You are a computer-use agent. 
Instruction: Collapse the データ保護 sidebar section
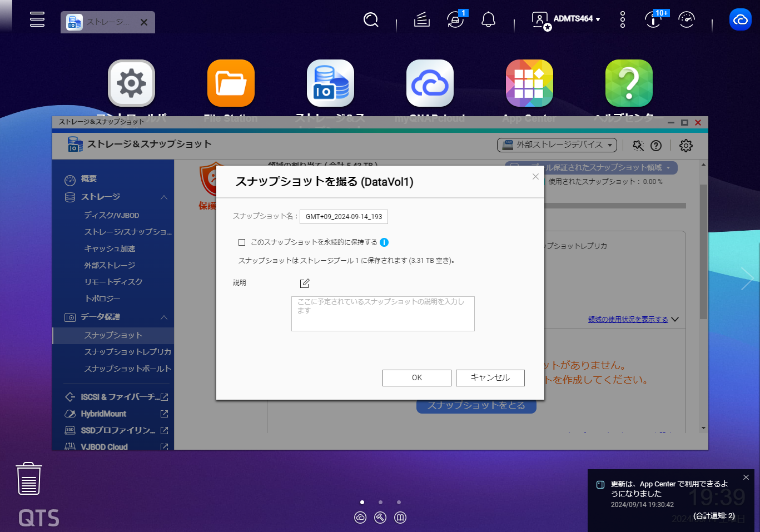(164, 317)
